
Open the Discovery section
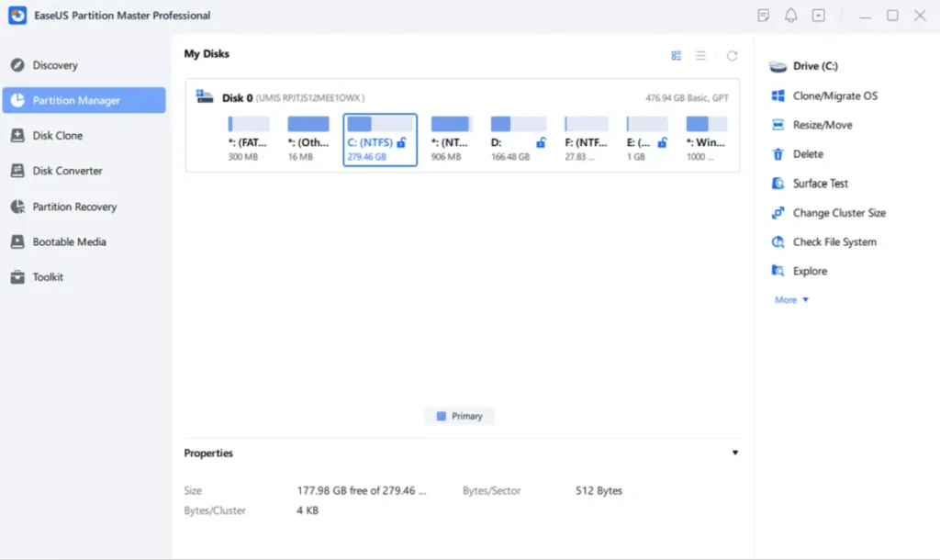[x=55, y=64]
